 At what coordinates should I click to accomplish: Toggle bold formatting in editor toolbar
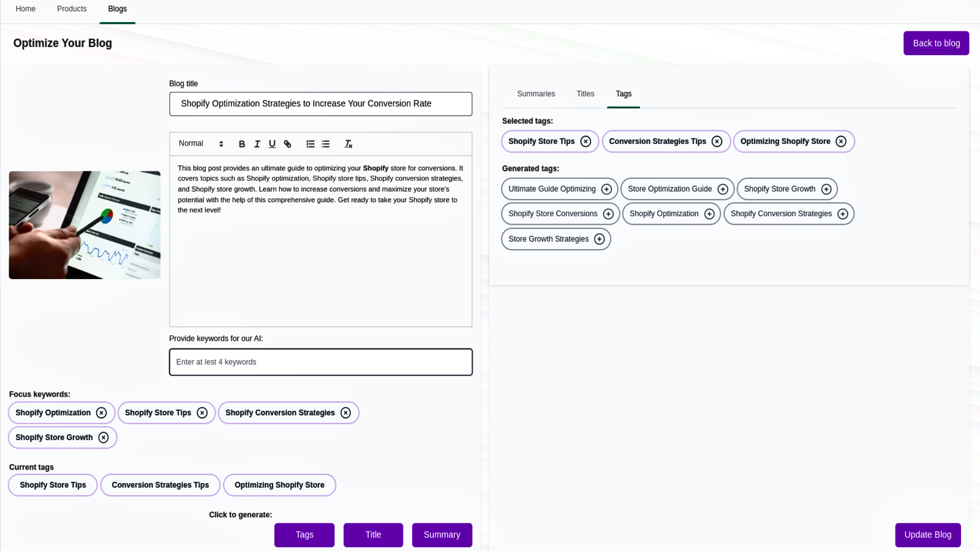coord(242,144)
